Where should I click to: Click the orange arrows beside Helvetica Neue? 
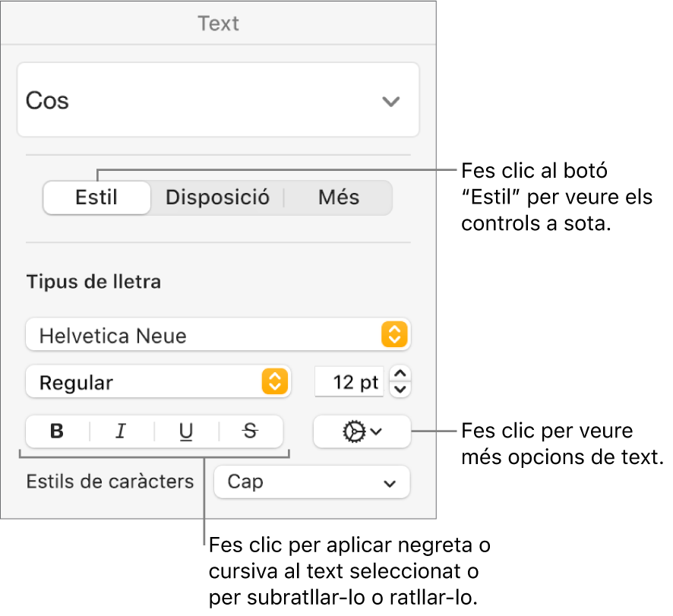tap(394, 335)
